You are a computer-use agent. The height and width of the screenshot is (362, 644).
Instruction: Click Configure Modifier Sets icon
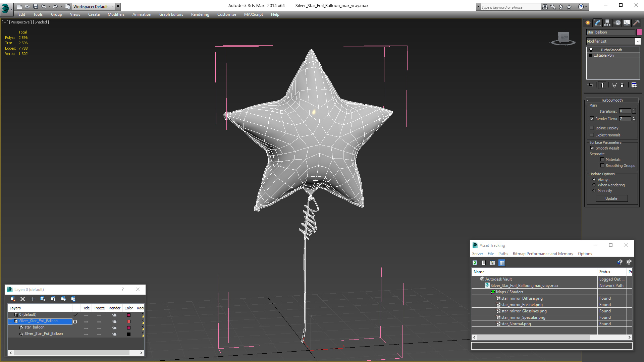(634, 85)
